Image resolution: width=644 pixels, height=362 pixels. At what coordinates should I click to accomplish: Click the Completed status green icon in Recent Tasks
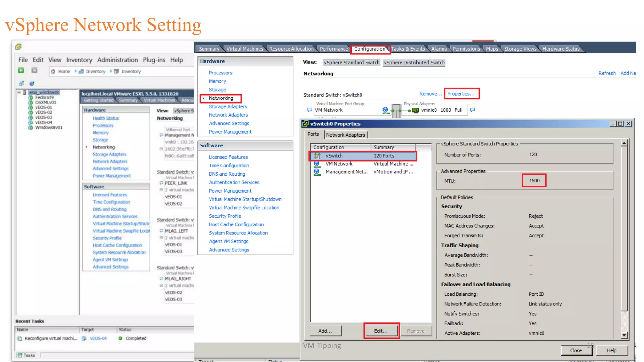120,338
